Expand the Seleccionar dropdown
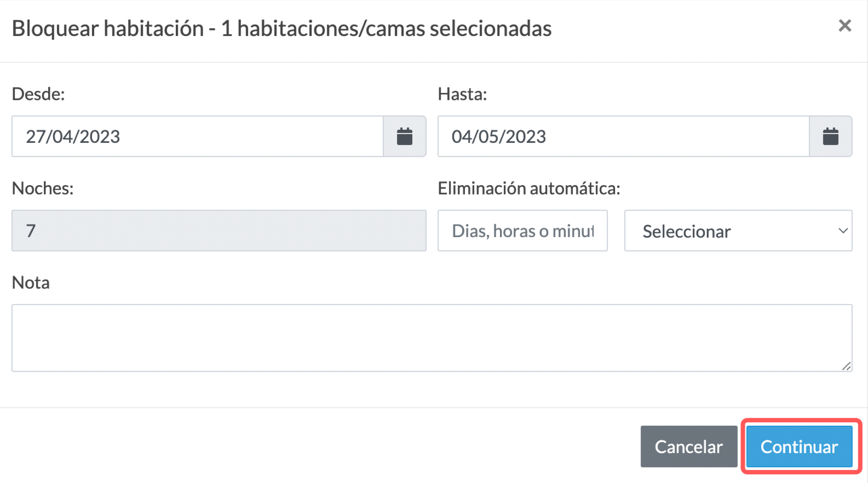The image size is (868, 483). tap(738, 231)
